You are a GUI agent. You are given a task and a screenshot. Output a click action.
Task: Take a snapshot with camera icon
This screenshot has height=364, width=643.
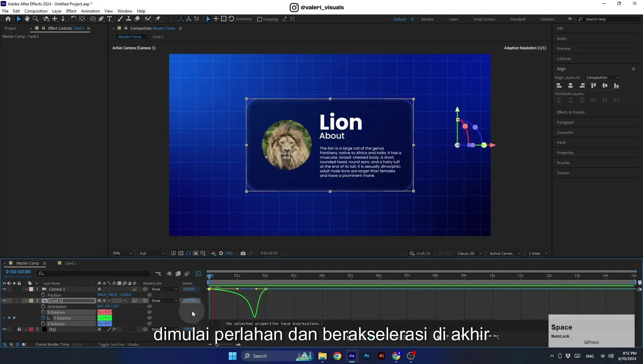click(x=243, y=253)
